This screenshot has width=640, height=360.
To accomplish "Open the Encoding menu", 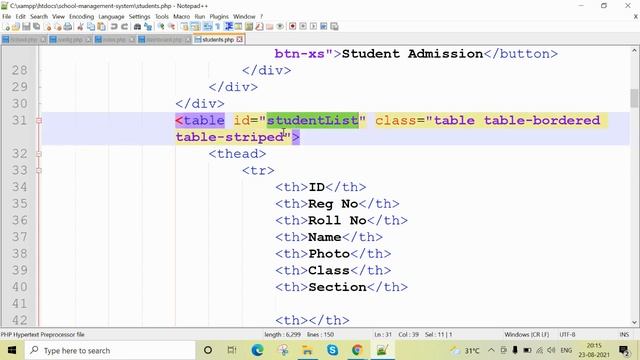I will 81,16.
